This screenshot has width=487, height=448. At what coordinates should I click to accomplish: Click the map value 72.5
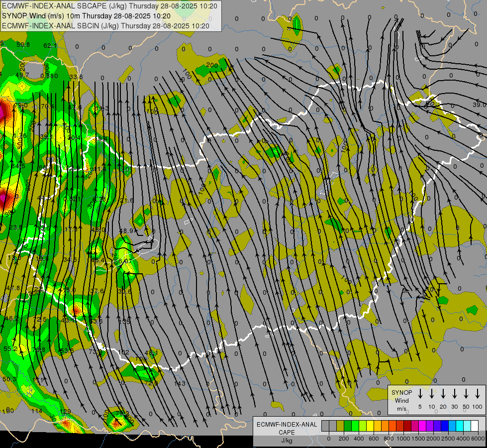click(40, 319)
